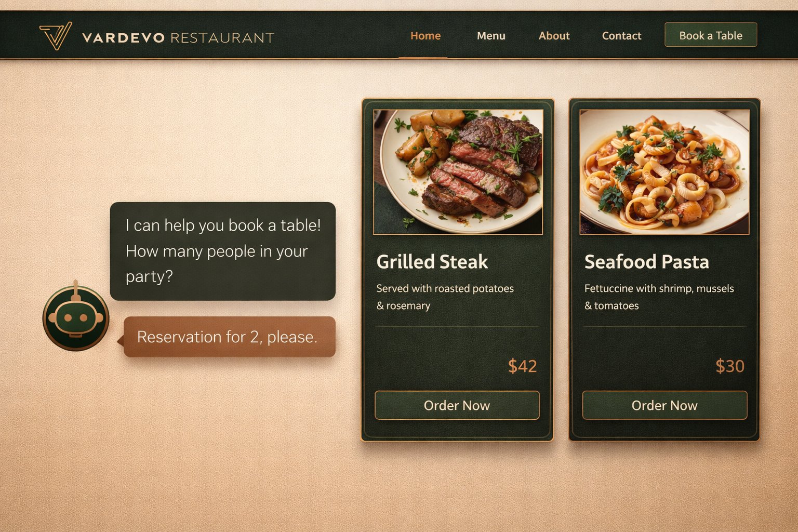798x532 pixels.
Task: Open the chatbot robot avatar icon
Action: pos(76,317)
